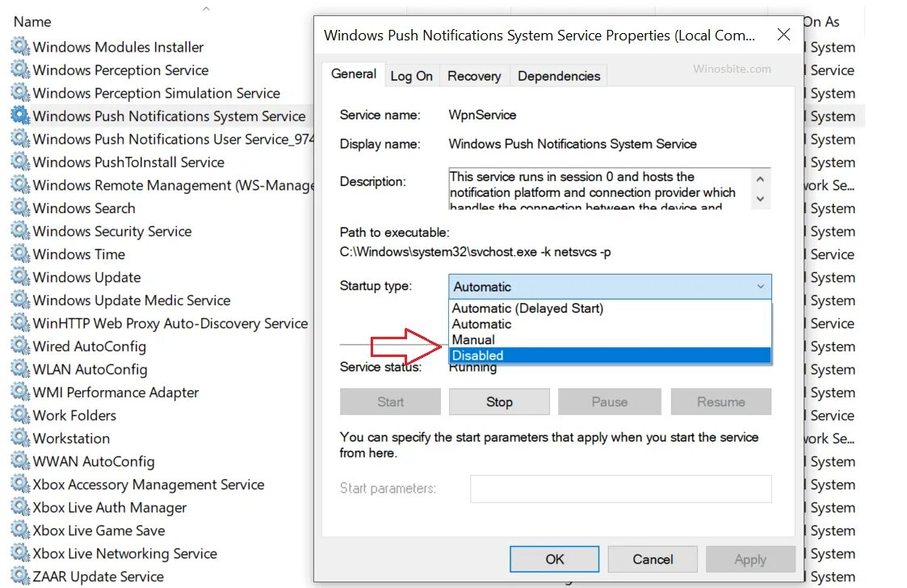Click gear icon of Xbox Live Game Save

(20, 530)
